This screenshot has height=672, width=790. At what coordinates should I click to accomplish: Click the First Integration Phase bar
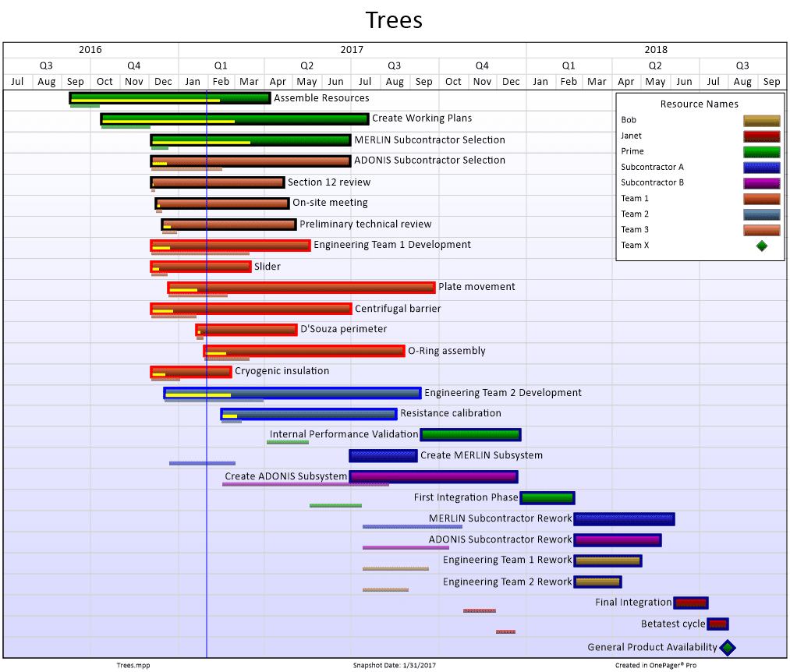[547, 497]
